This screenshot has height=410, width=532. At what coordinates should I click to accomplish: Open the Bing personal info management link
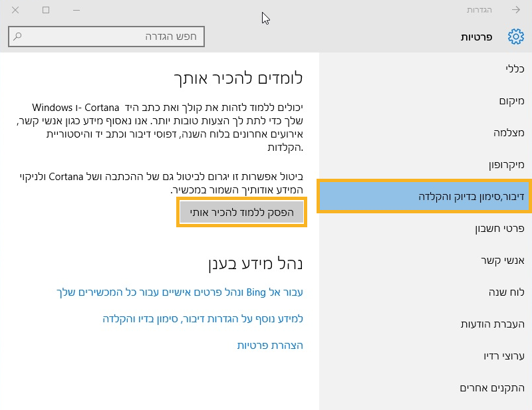point(179,292)
